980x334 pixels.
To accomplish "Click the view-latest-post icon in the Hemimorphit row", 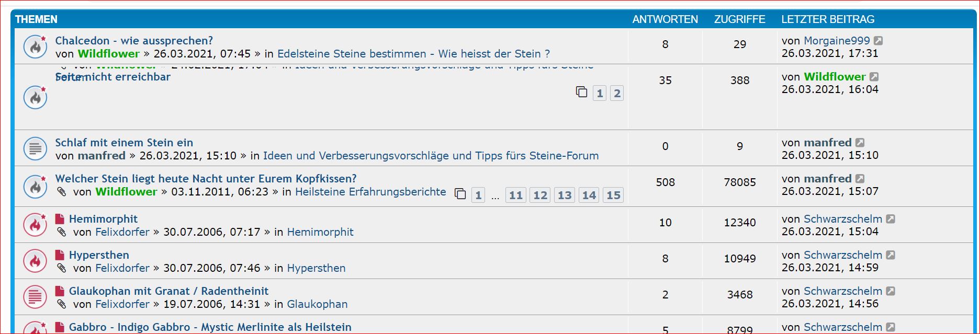I will tap(891, 219).
